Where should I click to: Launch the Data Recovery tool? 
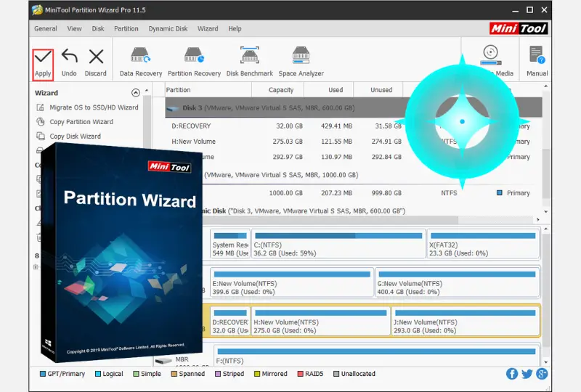tap(141, 62)
